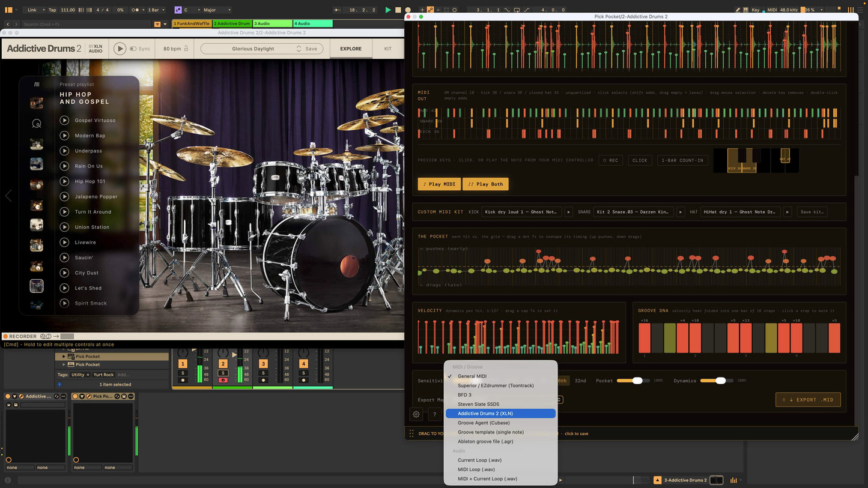This screenshot has width=868, height=488.
Task: Open the SNARE sample dropdown
Action: click(x=634, y=212)
